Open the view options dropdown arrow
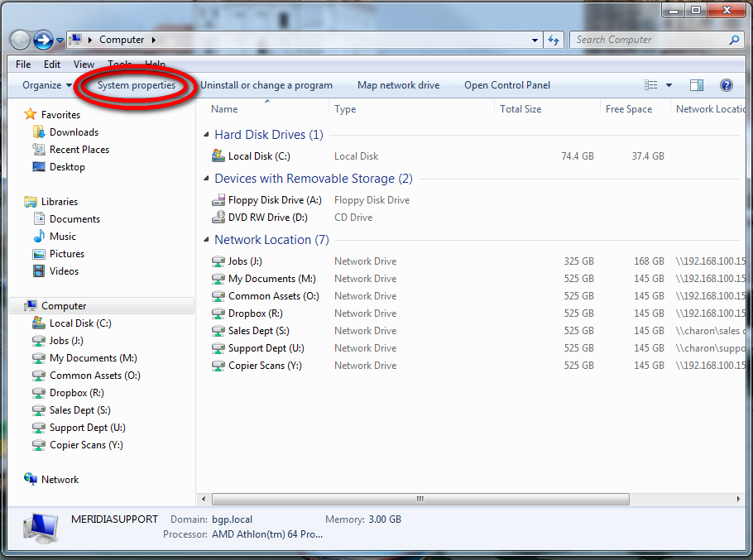 click(669, 85)
